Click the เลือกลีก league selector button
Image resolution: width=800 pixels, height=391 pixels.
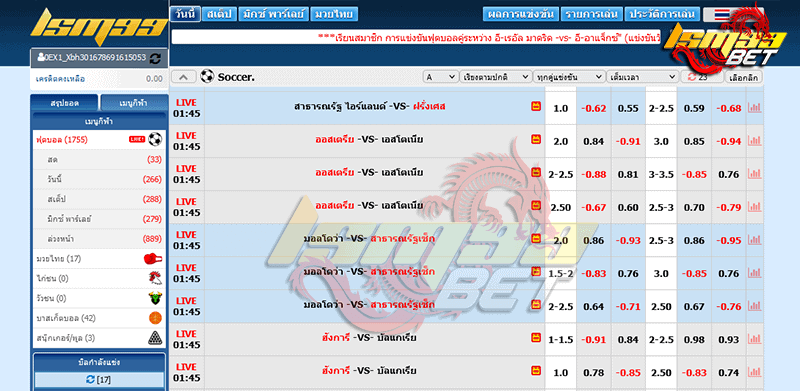[744, 77]
